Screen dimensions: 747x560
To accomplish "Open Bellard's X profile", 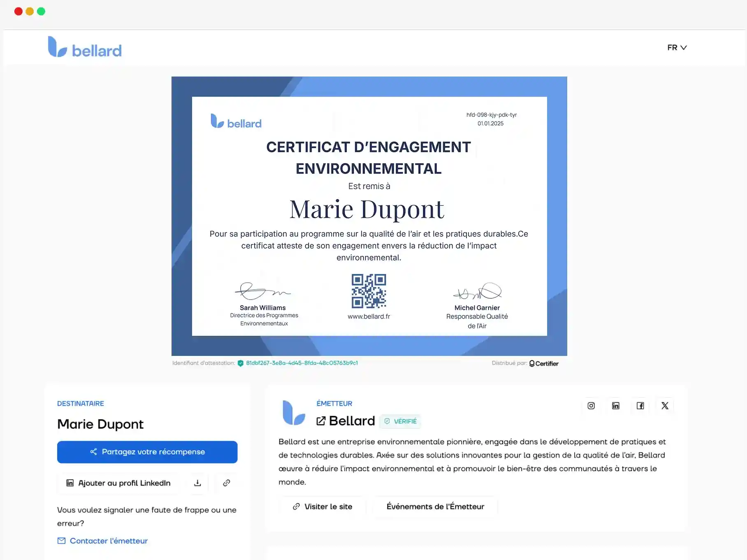I will [x=665, y=406].
